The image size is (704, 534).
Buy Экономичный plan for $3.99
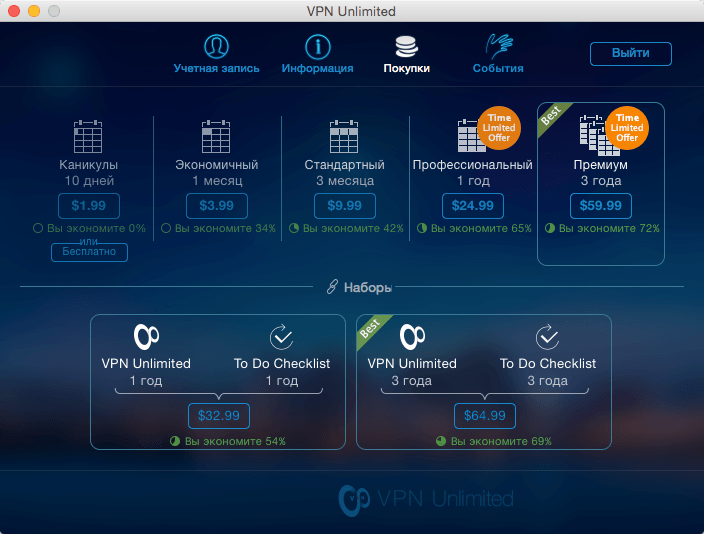coord(217,206)
